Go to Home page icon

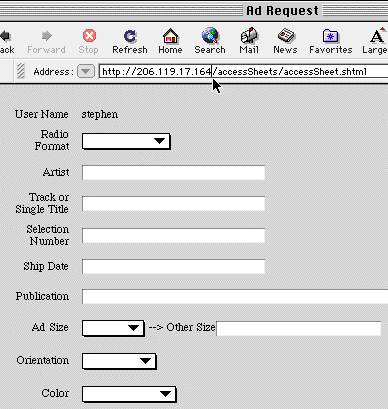[x=170, y=36]
